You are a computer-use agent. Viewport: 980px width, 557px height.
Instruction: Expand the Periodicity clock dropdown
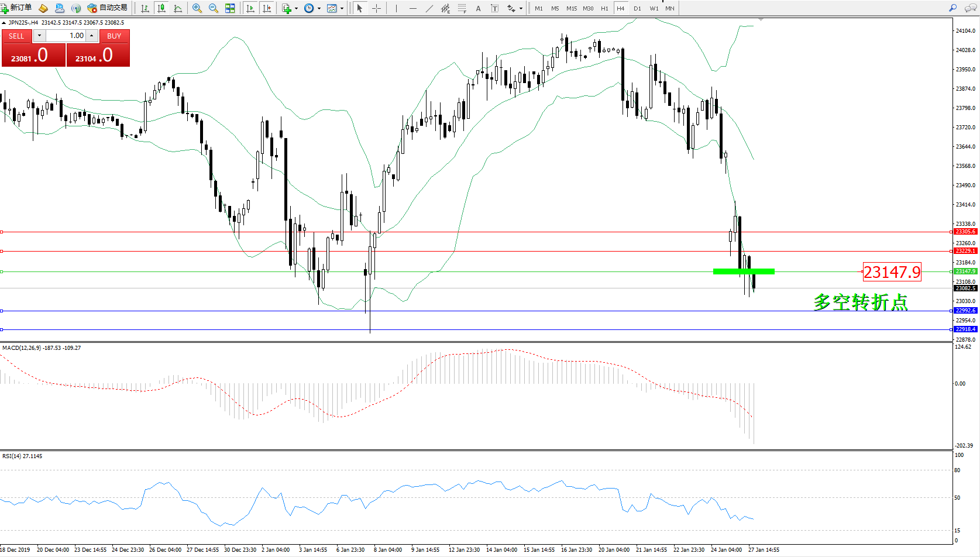319,8
